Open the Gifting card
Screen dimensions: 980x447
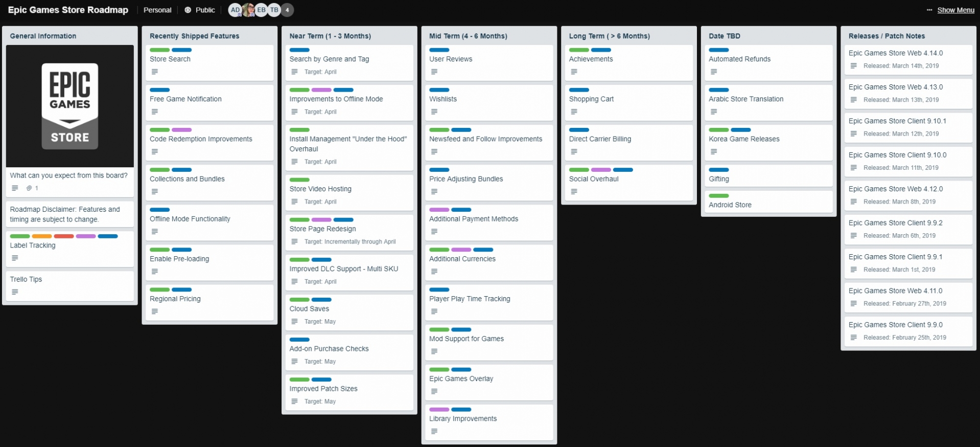tap(768, 175)
